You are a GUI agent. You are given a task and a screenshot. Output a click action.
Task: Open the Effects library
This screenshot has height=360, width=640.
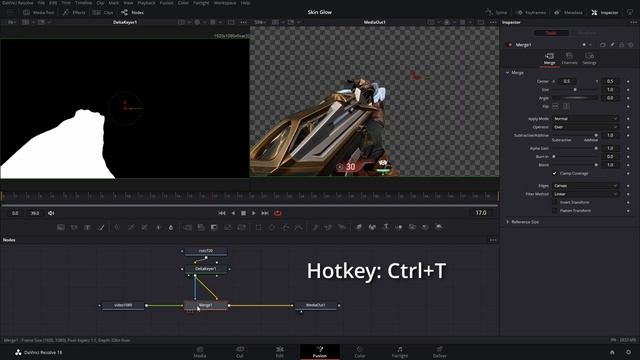[x=74, y=13]
